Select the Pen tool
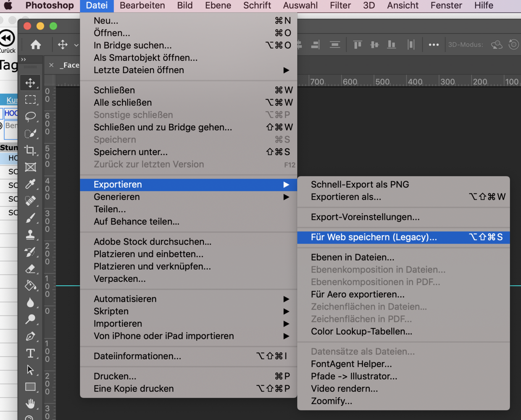 (30, 336)
